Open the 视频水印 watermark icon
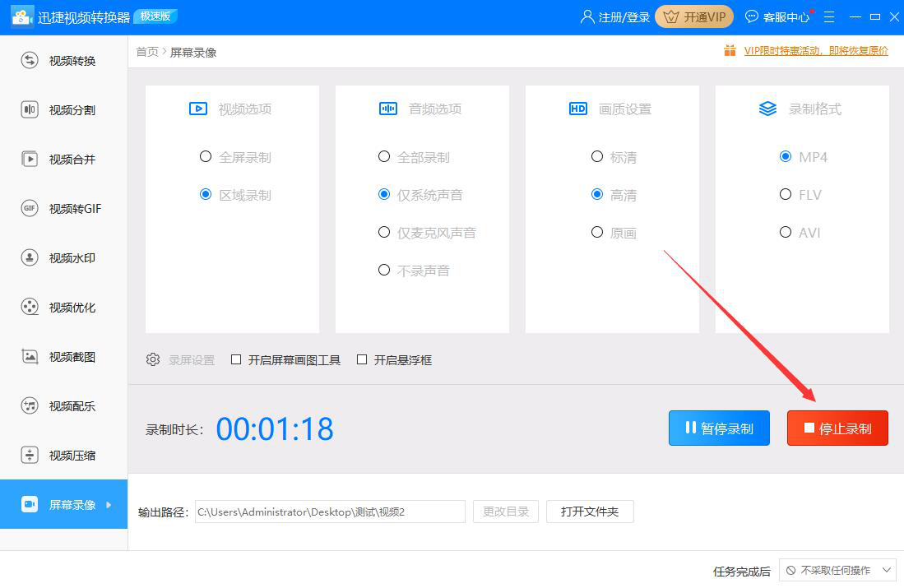 [x=30, y=257]
